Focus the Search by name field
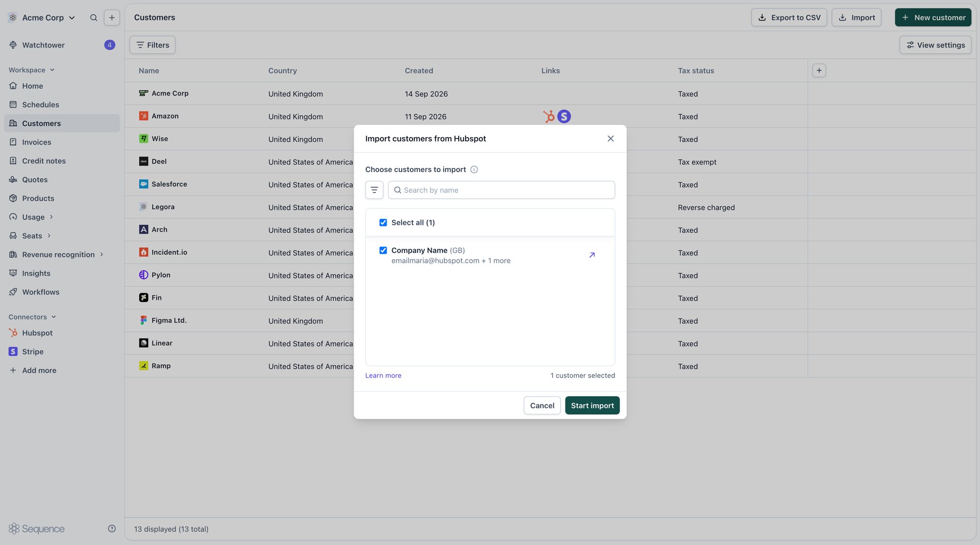Screen dimensions: 980x545 click(501, 190)
